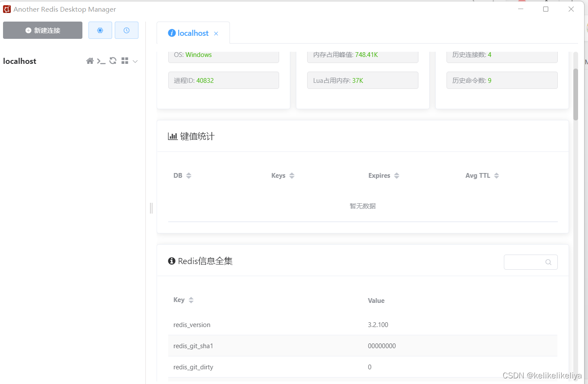Click the Value column header

coord(376,300)
